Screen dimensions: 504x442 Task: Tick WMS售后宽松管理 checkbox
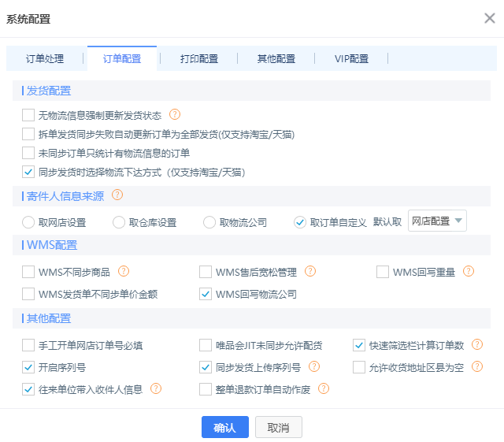[x=206, y=272]
